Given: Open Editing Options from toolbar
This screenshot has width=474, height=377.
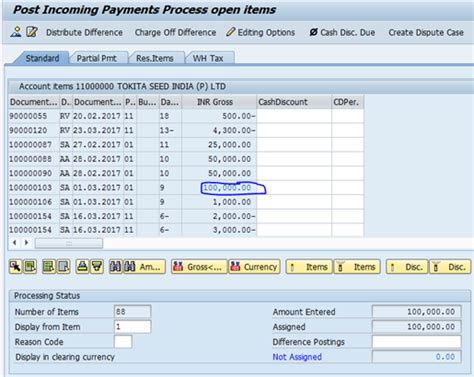Looking at the screenshot, I should pos(261,32).
